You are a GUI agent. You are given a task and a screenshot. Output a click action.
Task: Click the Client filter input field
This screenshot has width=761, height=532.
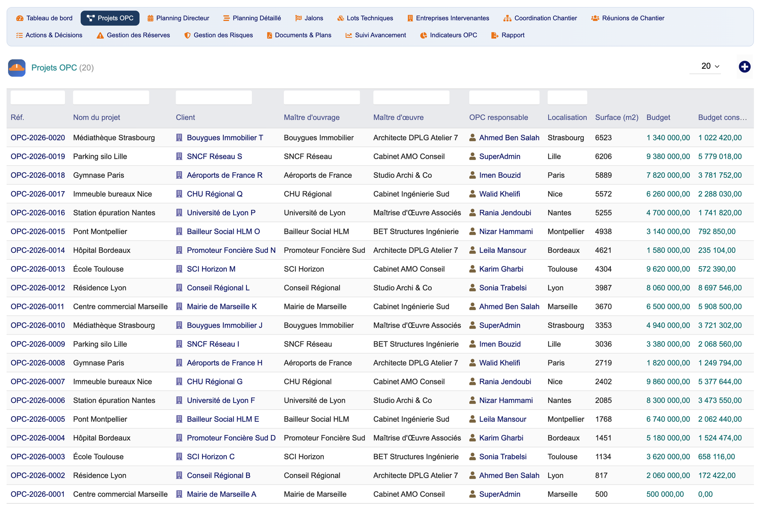214,97
